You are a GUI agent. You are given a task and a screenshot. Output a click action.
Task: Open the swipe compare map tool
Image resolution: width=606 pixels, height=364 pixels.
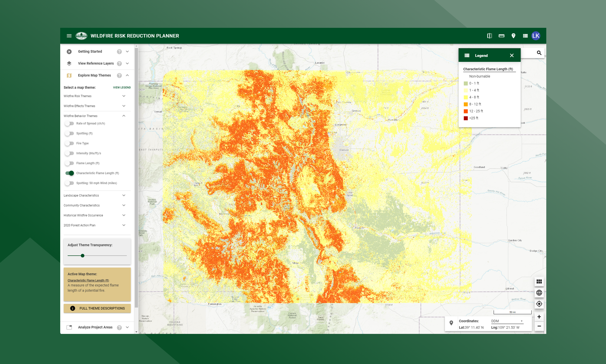point(489,36)
